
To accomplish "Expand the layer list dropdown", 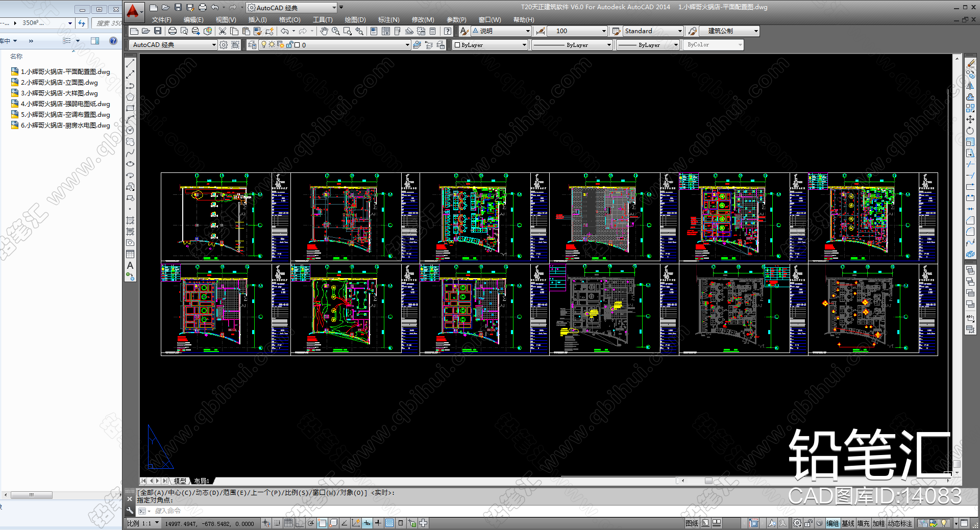I will 407,45.
